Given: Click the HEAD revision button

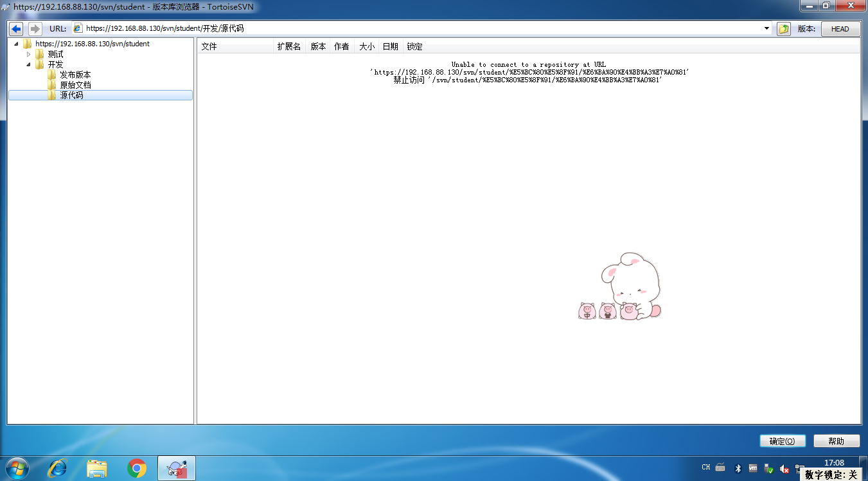Looking at the screenshot, I should pyautogui.click(x=840, y=28).
